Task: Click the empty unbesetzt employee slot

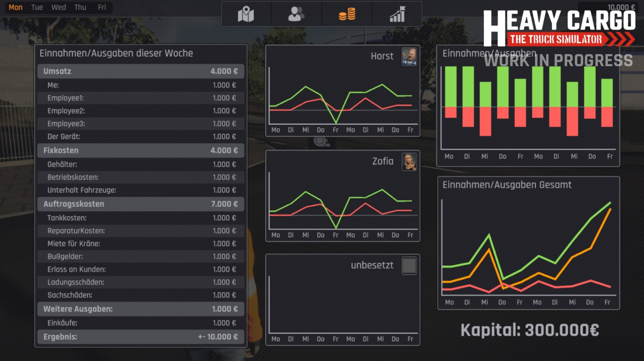Action: pyautogui.click(x=409, y=266)
